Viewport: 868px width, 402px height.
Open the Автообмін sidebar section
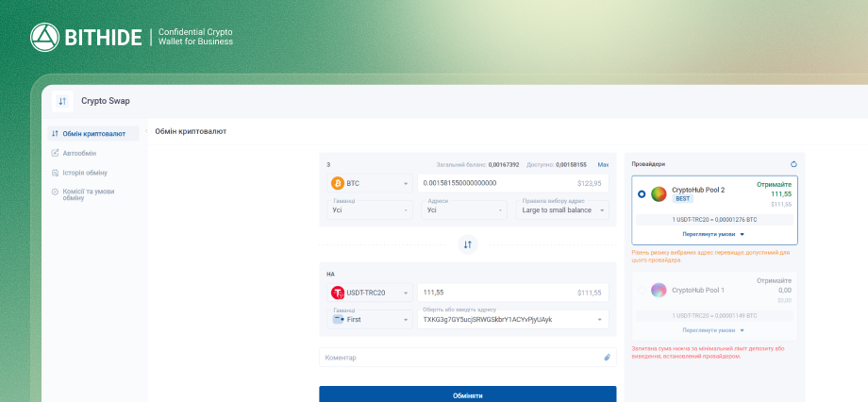[79, 153]
